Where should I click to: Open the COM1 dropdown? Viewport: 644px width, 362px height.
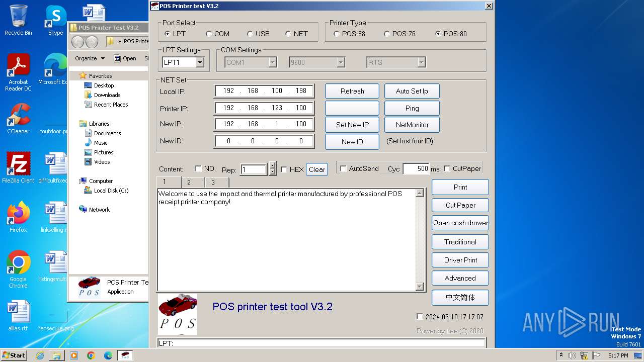[x=272, y=62]
